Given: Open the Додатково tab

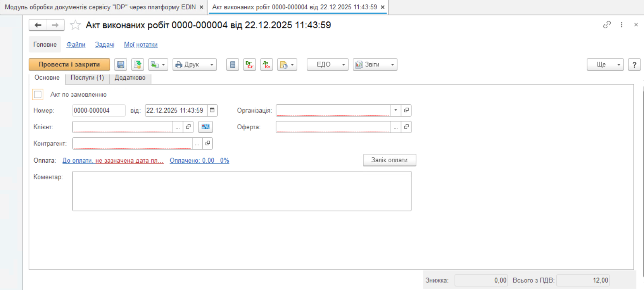Looking at the screenshot, I should point(130,78).
